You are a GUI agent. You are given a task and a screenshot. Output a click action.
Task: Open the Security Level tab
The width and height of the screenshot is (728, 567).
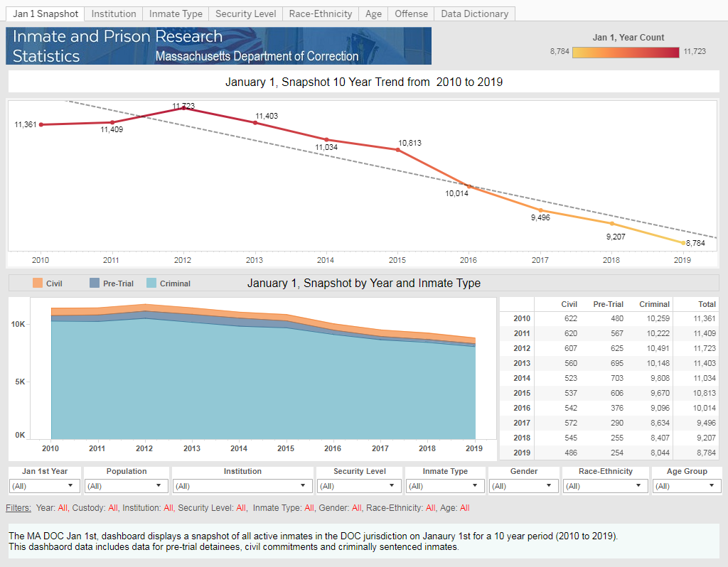(245, 13)
